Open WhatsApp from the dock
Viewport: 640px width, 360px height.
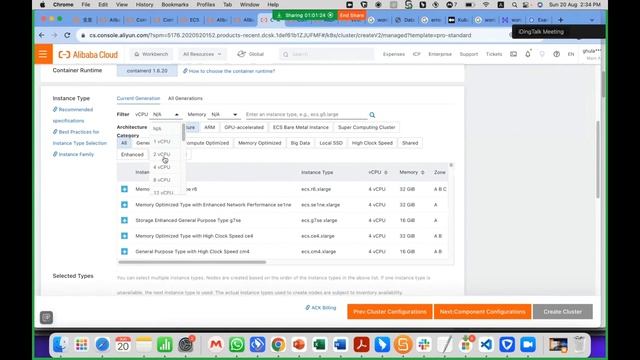(x=237, y=344)
